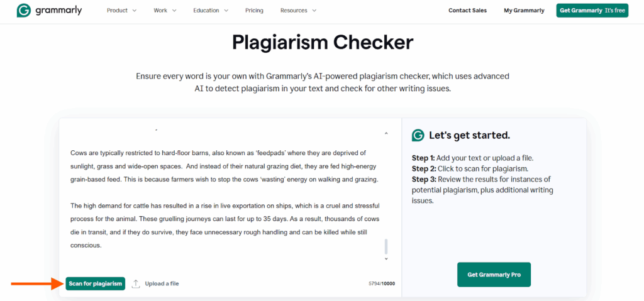Click Get Grammarly It's free button
Screen dimensions: 644x301
tap(592, 11)
